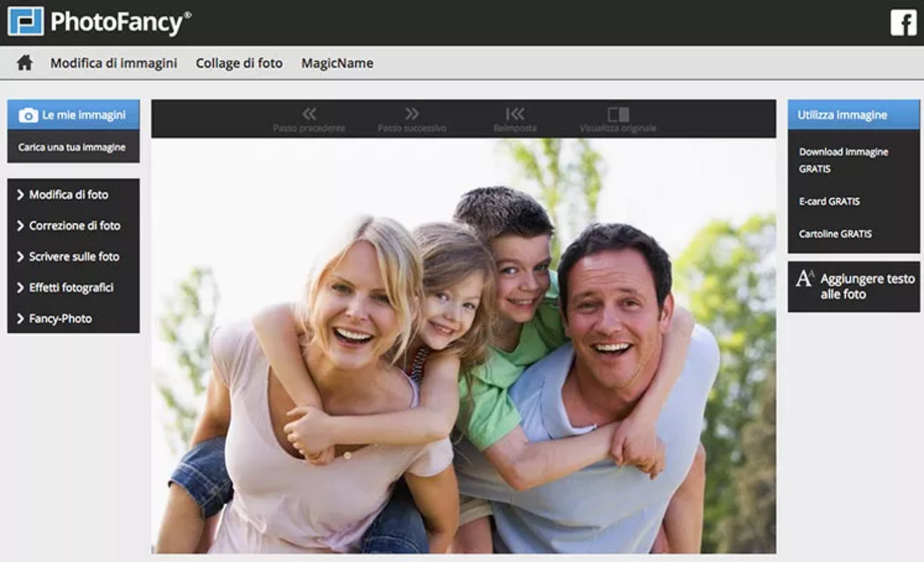
Task: Click the camera icon in Le mie immagini
Action: point(28,115)
